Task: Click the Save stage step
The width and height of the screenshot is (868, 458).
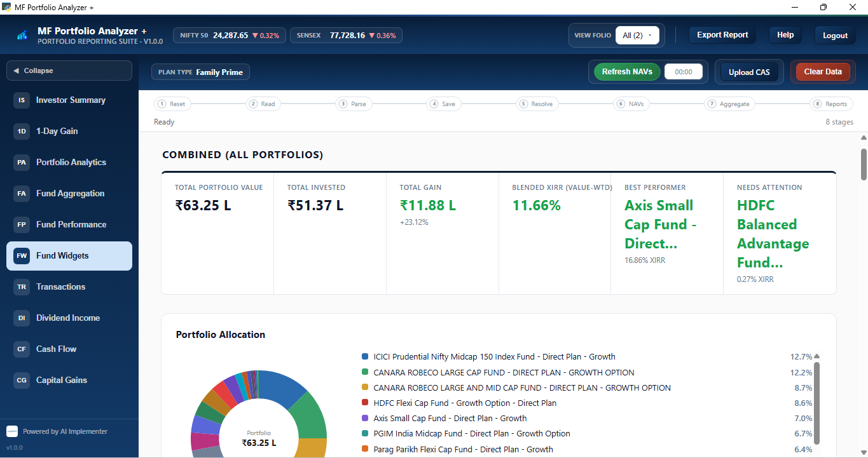Action: pos(444,104)
